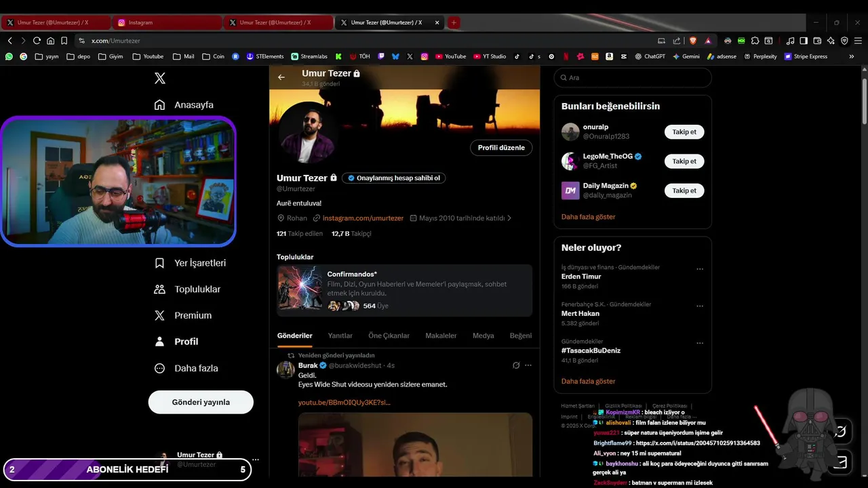
Task: Click Daha fazla göster under trends
Action: coord(589,382)
